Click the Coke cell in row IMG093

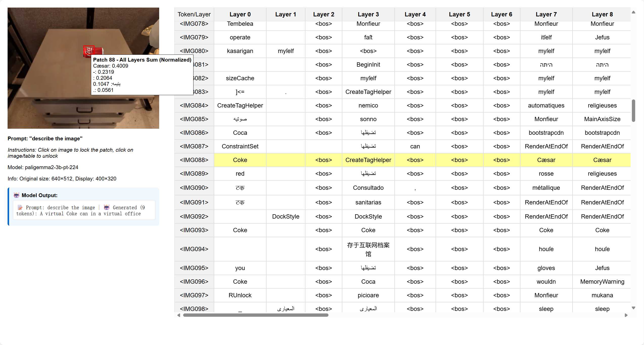240,230
